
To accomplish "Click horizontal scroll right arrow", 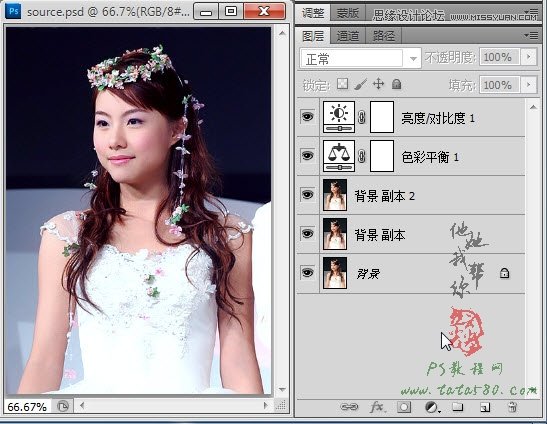I will point(266,406).
